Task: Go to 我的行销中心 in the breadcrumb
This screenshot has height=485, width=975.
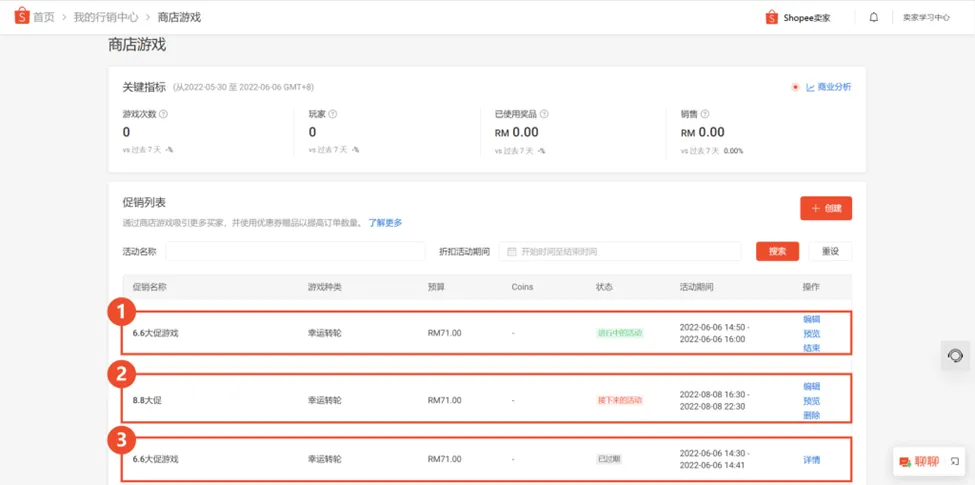Action: (x=106, y=17)
